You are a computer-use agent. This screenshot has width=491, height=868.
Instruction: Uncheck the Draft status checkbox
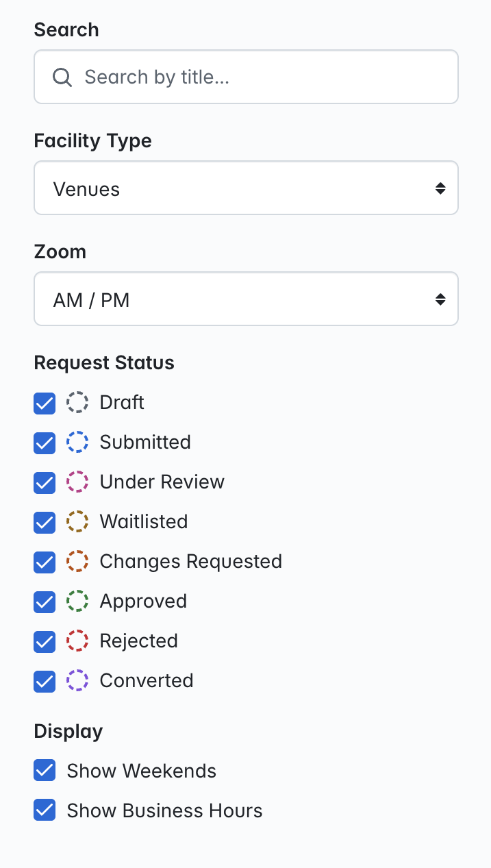coord(45,403)
